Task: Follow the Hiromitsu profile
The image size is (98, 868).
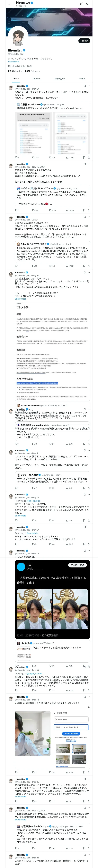Action: click(84, 41)
